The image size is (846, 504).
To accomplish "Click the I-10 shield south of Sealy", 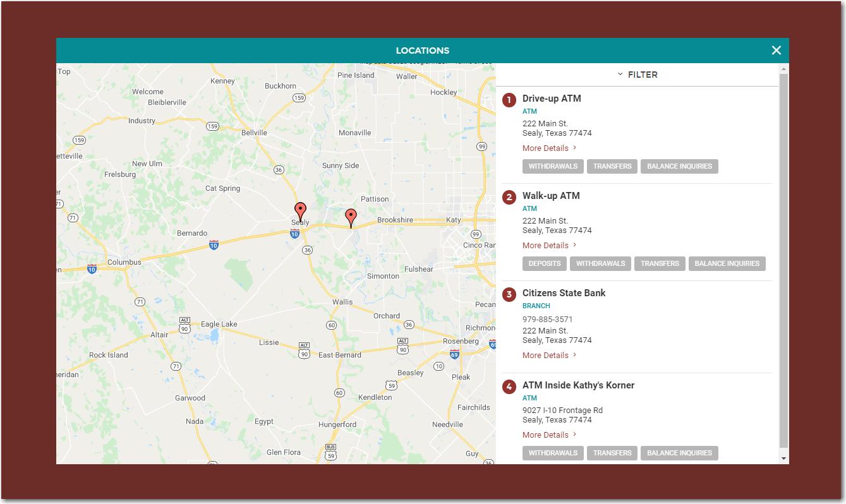I will coord(295,234).
